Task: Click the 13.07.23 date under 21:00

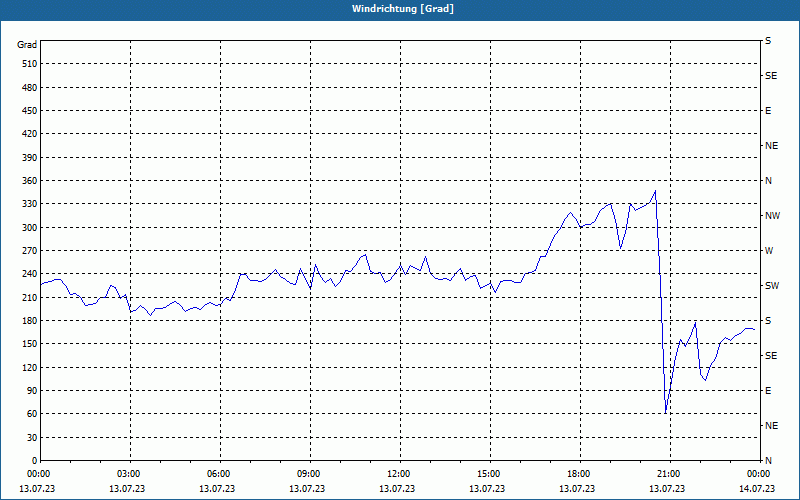Action: pyautogui.click(x=667, y=489)
